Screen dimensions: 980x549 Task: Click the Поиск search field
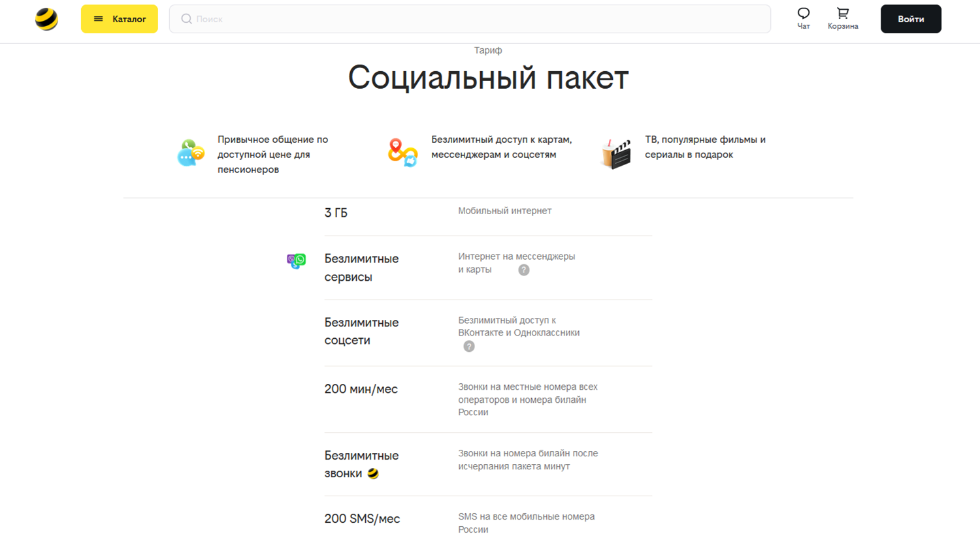point(470,19)
